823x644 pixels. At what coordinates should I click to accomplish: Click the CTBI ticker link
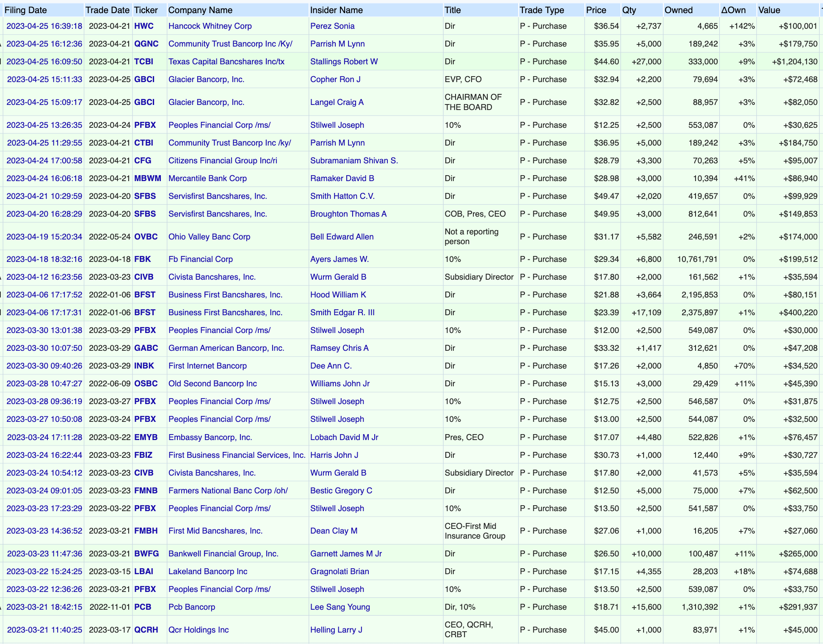[x=144, y=143]
